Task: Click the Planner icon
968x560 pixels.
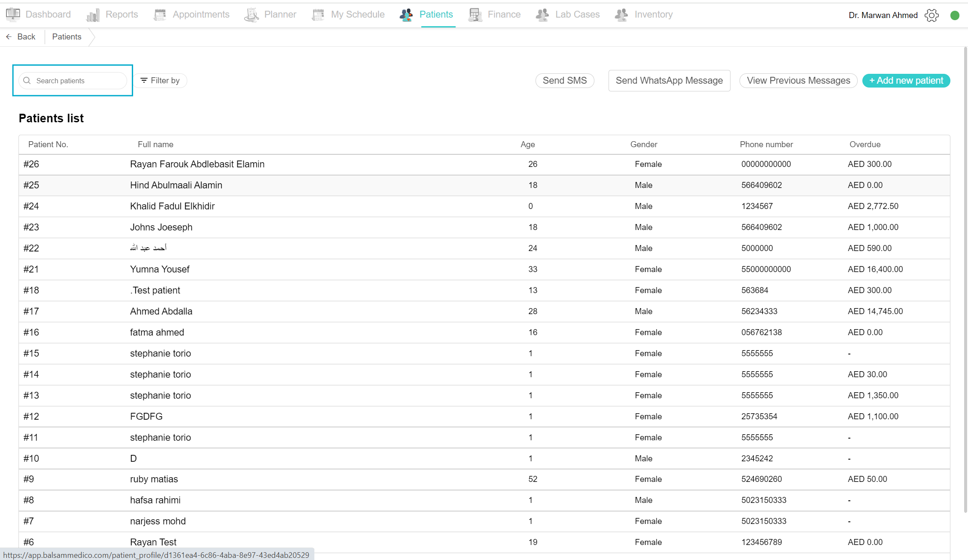Action: (x=252, y=15)
